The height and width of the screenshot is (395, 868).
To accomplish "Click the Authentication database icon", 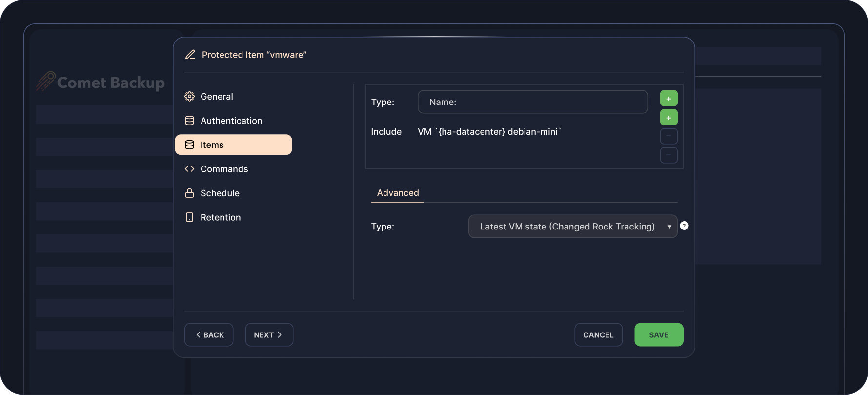I will pyautogui.click(x=189, y=121).
